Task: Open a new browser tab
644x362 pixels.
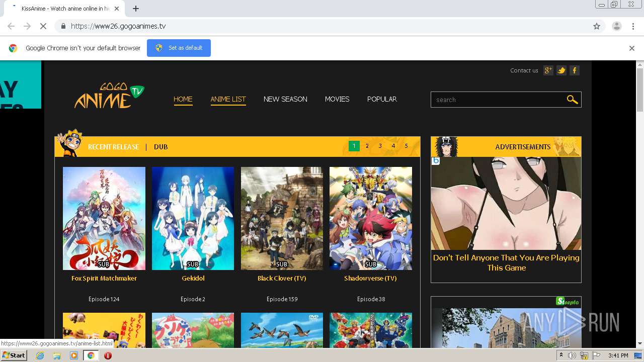Action: tap(136, 9)
